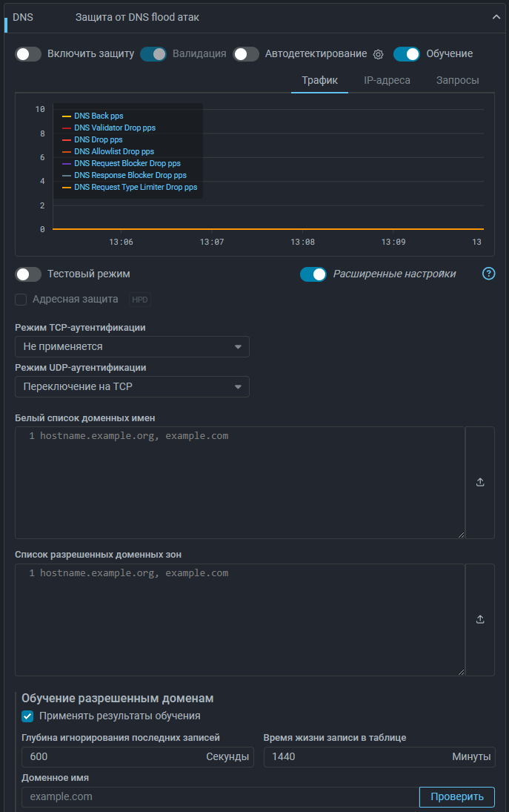This screenshot has width=509, height=812.
Task: Toggle DNS Request Blocker Drop pps legend entry
Action: pyautogui.click(x=127, y=163)
